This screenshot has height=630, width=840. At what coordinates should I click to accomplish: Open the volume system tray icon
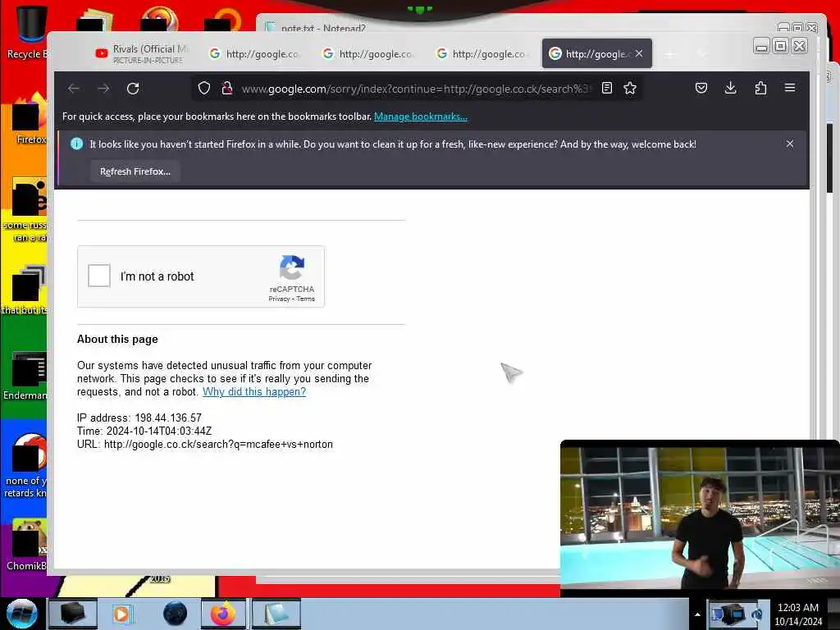pyautogui.click(x=758, y=614)
